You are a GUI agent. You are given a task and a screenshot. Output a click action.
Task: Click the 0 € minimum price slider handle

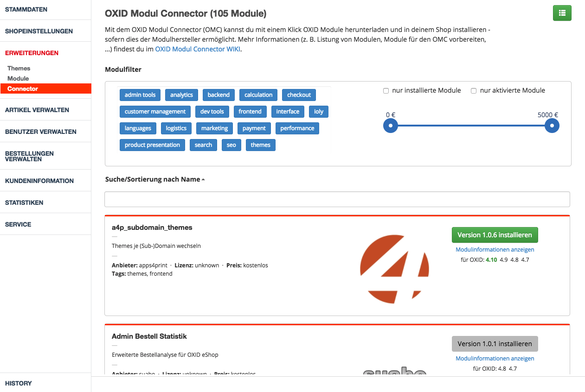(x=391, y=126)
